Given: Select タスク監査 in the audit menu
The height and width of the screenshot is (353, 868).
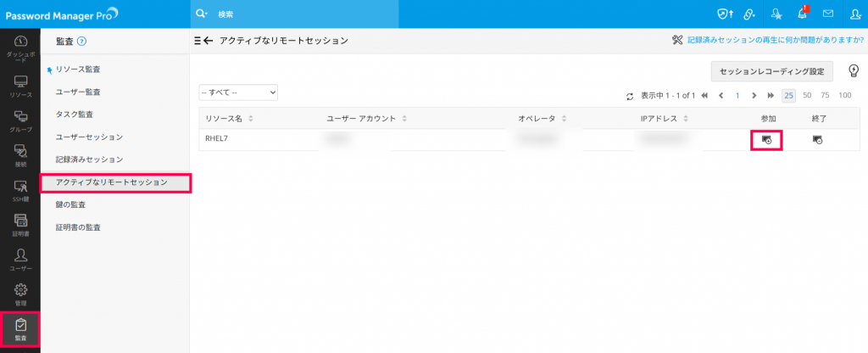Looking at the screenshot, I should (75, 115).
